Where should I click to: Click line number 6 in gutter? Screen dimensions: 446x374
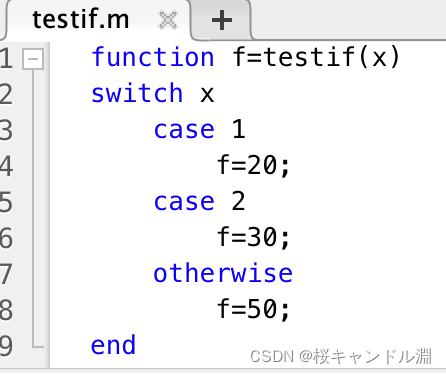(x=6, y=238)
